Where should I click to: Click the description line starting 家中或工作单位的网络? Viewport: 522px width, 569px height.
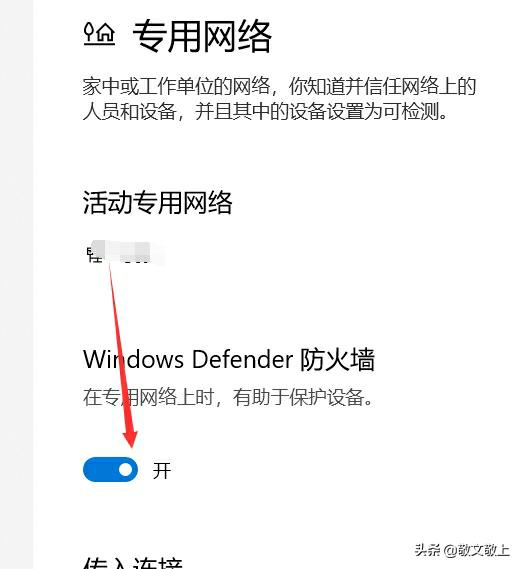(x=280, y=86)
